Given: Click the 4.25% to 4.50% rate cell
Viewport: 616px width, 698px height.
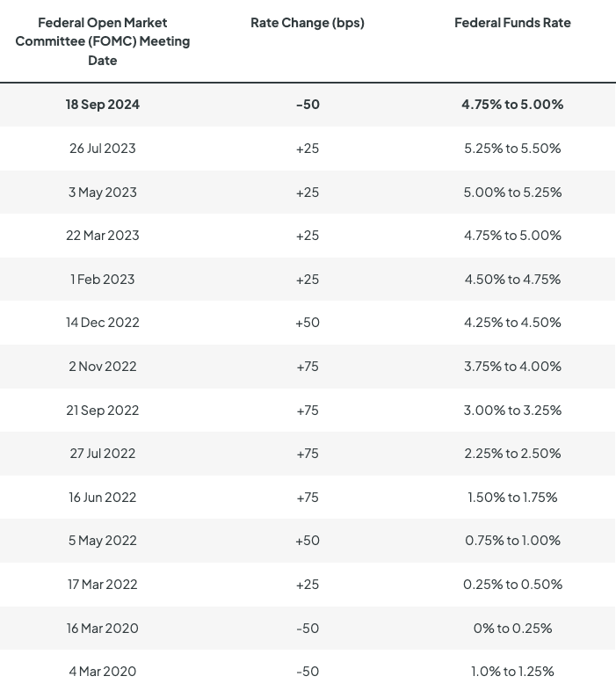Looking at the screenshot, I should pyautogui.click(x=512, y=323).
